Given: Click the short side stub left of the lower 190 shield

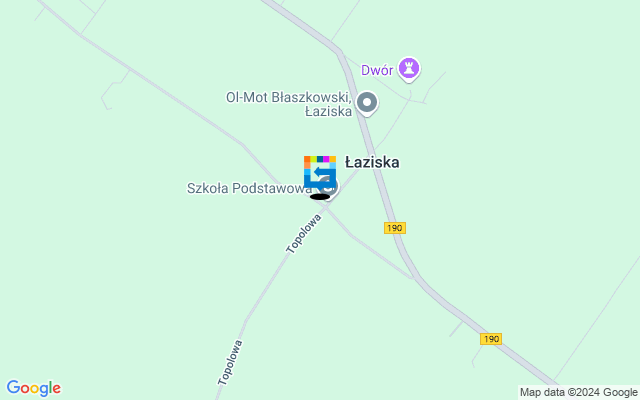Looking at the screenshot, I should [456, 329].
